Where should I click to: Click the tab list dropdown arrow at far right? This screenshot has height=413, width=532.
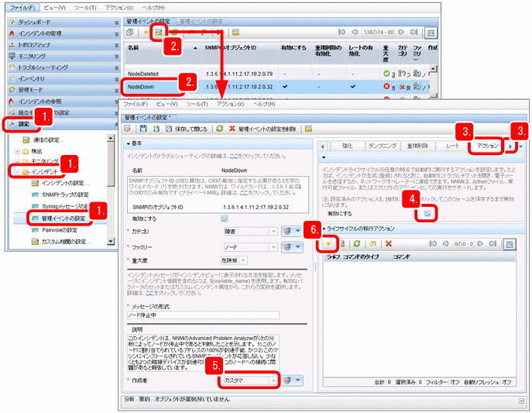point(521,146)
